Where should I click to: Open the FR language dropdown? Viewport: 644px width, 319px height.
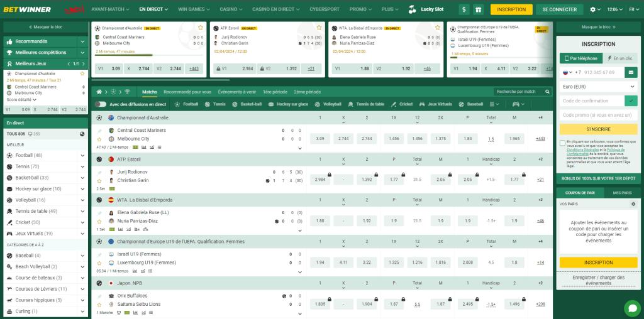point(634,9)
